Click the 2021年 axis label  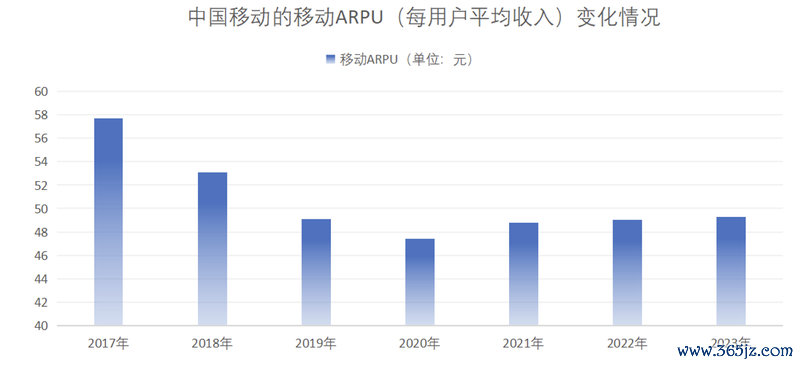pyautogui.click(x=523, y=343)
